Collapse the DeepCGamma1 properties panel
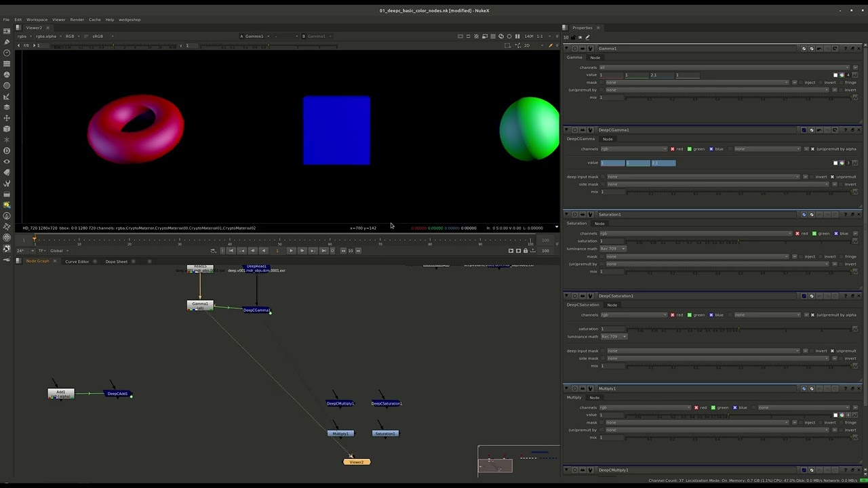The image size is (868, 488). tap(567, 130)
